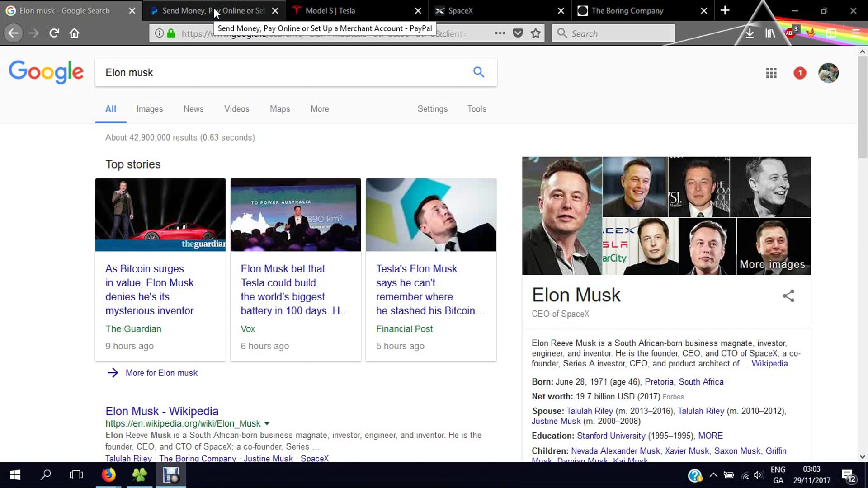Open the Pretoria, South Africa birthplace link

684,382
